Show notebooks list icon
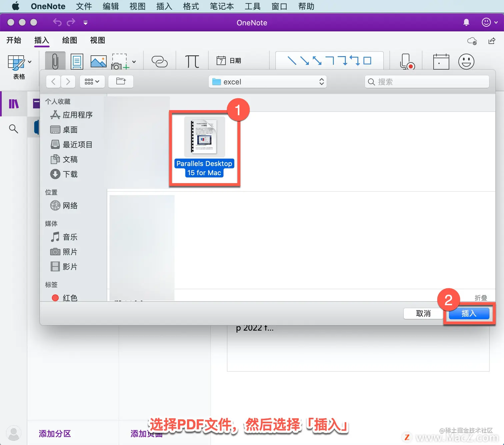The width and height of the screenshot is (504, 445). (14, 104)
